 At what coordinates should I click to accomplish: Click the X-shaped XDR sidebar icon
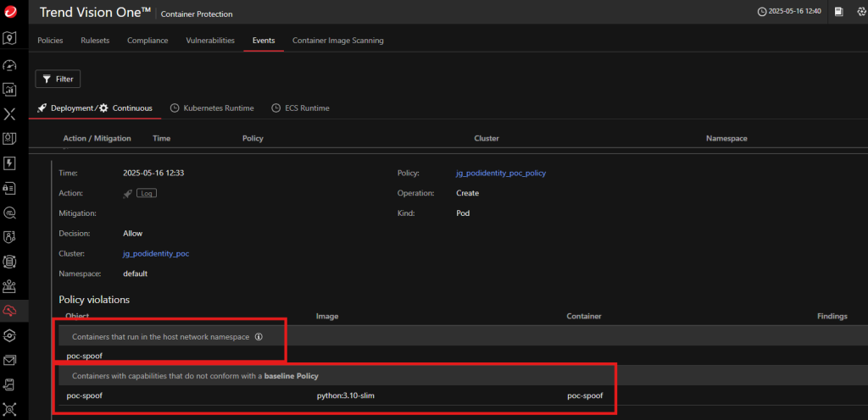coord(9,114)
